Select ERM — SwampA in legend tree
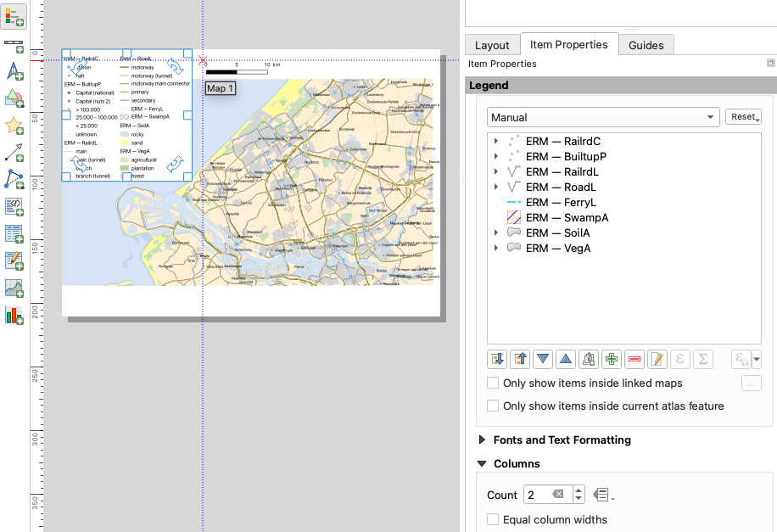This screenshot has width=777, height=532. pyautogui.click(x=567, y=218)
